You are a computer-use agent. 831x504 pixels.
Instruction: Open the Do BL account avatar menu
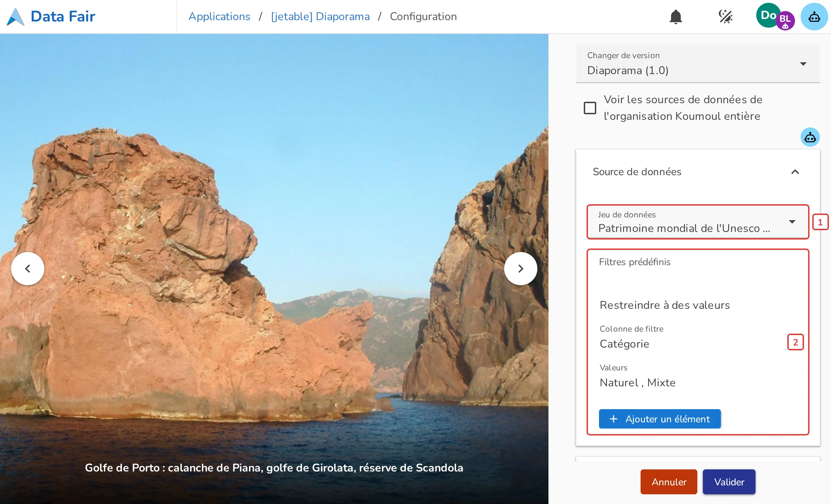[775, 17]
